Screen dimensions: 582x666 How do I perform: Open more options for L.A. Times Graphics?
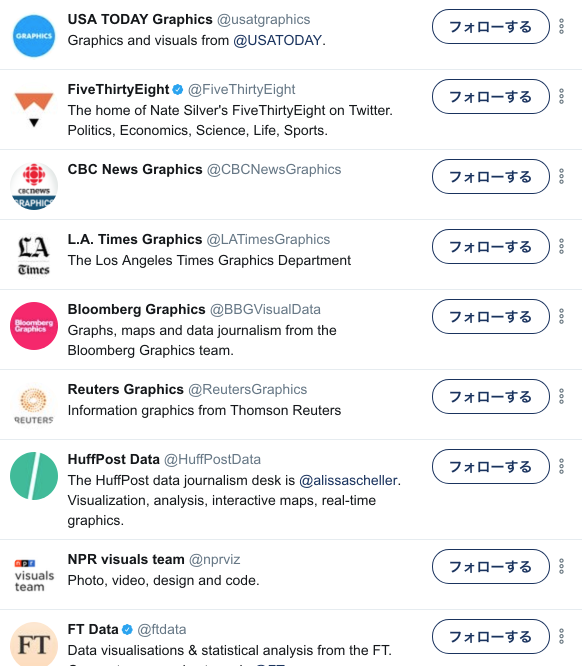562,246
